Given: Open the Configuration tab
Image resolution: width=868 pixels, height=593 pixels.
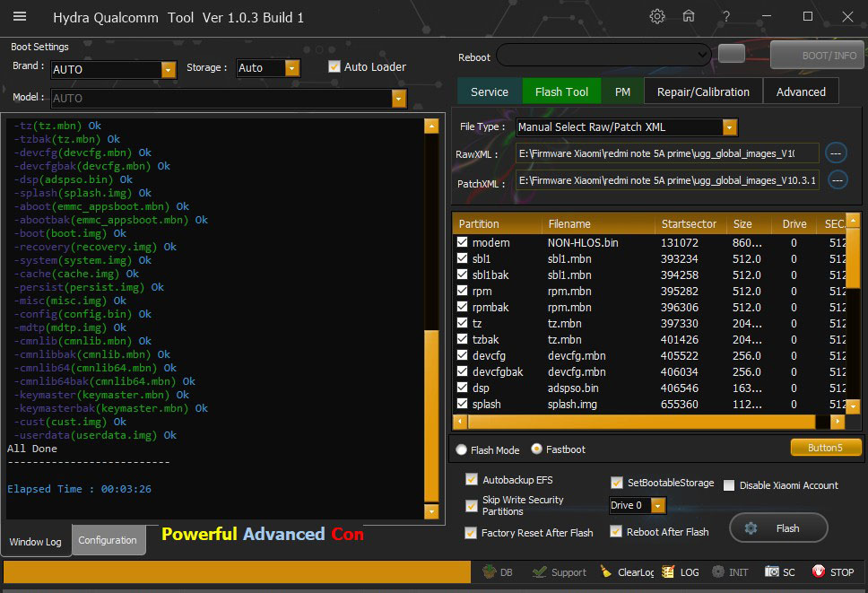Looking at the screenshot, I should pos(108,540).
